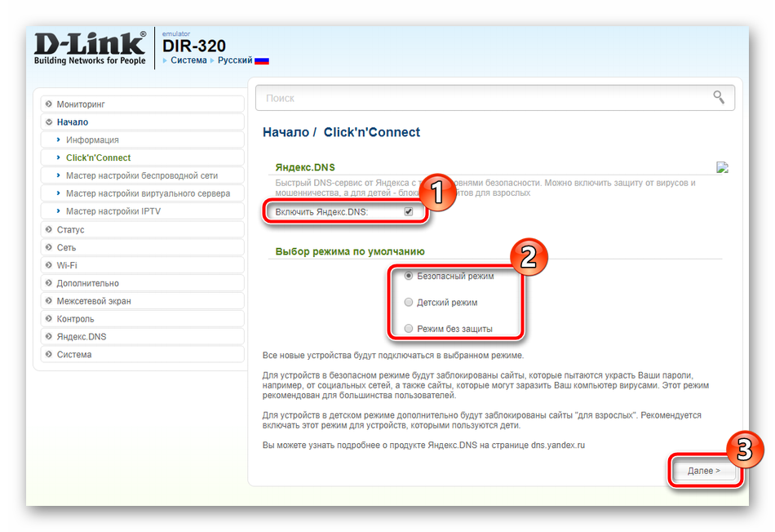Click the Click'n'Connect breadcrumb title
The width and height of the screenshot is (775, 532).
coord(372,132)
